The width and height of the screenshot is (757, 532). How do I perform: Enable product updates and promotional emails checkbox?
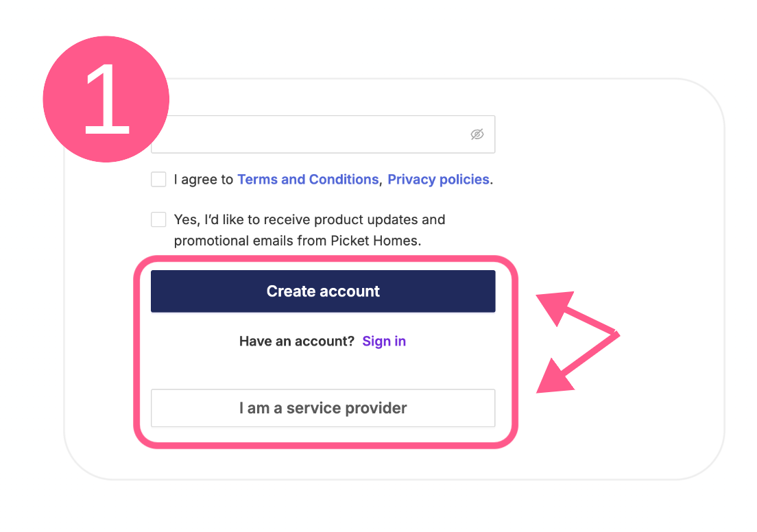click(158, 219)
